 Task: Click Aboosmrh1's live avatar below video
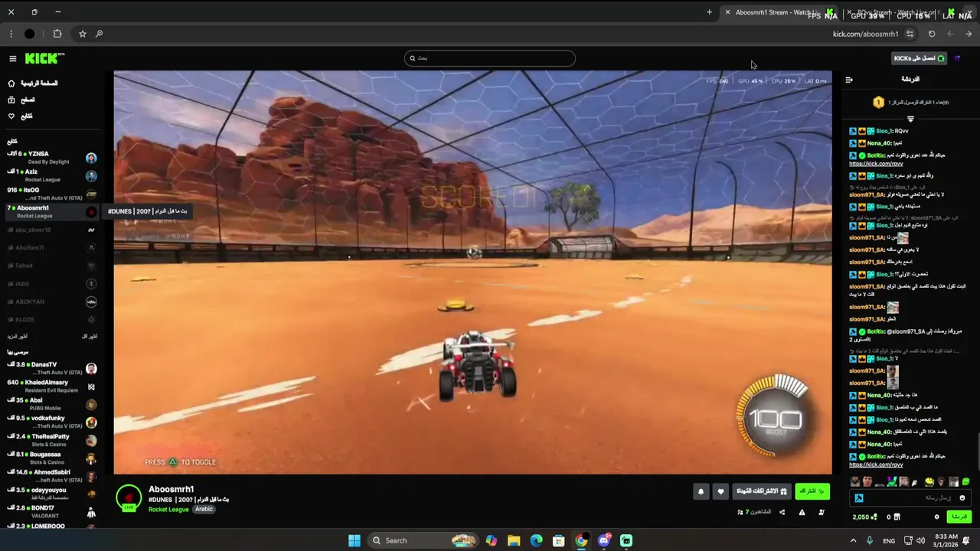tap(129, 497)
